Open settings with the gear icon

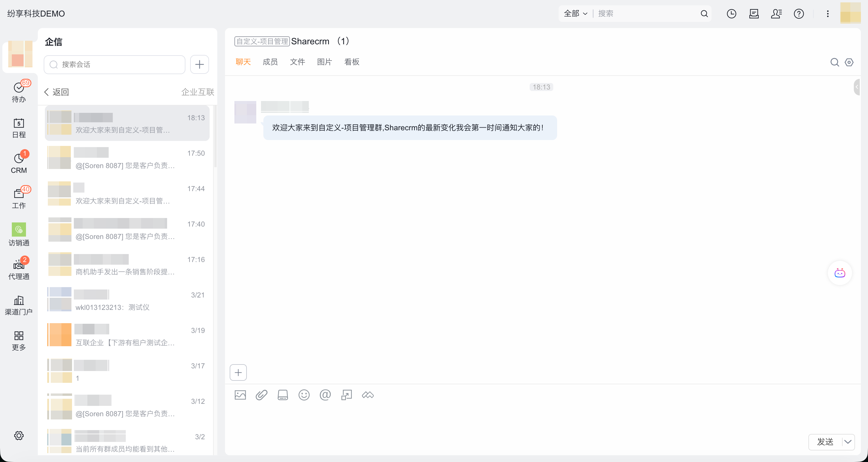tap(19, 435)
